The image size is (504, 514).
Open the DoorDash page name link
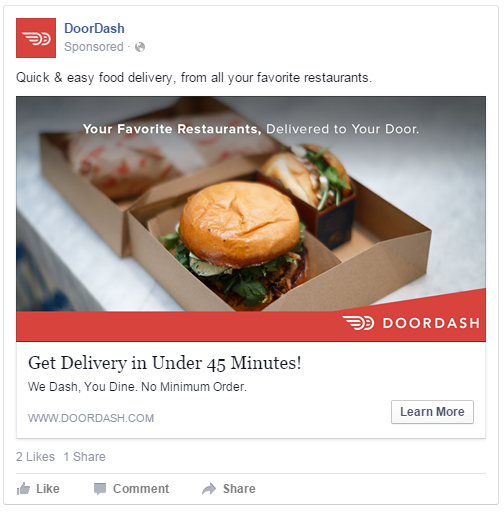coord(94,28)
